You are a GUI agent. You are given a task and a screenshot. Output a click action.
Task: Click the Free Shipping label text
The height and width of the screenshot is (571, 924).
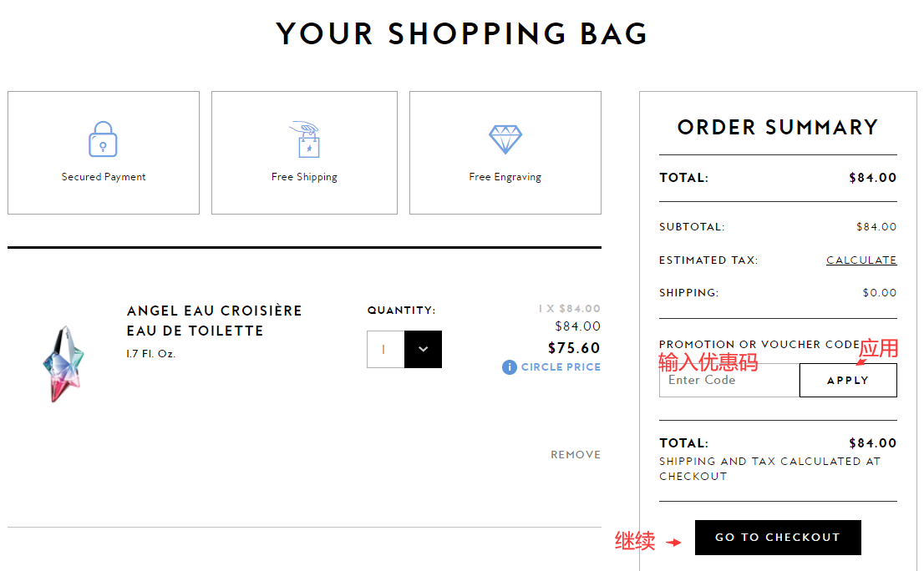(x=304, y=177)
